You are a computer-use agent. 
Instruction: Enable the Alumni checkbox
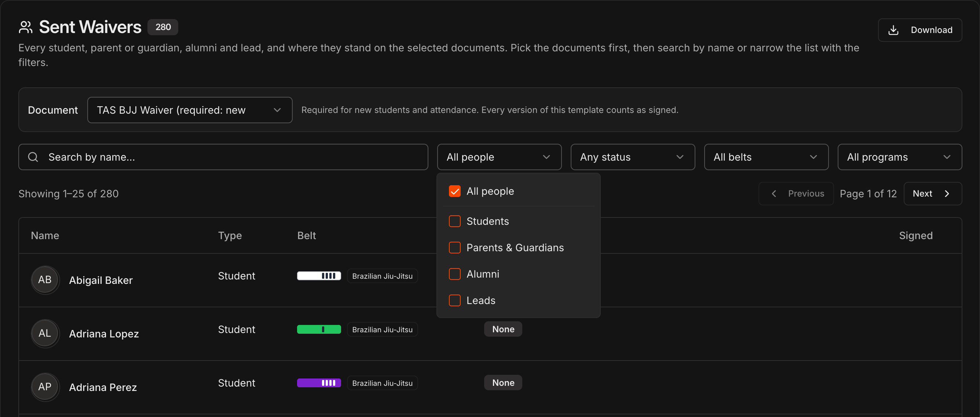455,274
